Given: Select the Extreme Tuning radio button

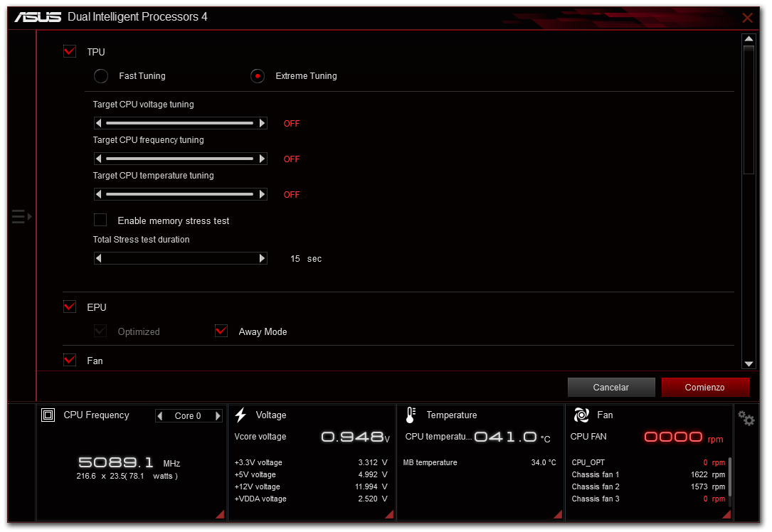Looking at the screenshot, I should tap(258, 76).
